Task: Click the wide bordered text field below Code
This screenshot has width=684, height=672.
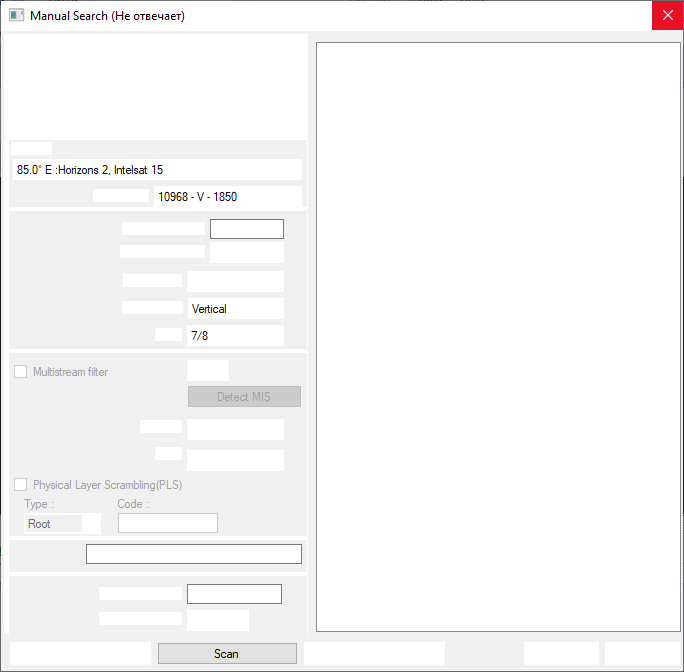Action: 193,554
